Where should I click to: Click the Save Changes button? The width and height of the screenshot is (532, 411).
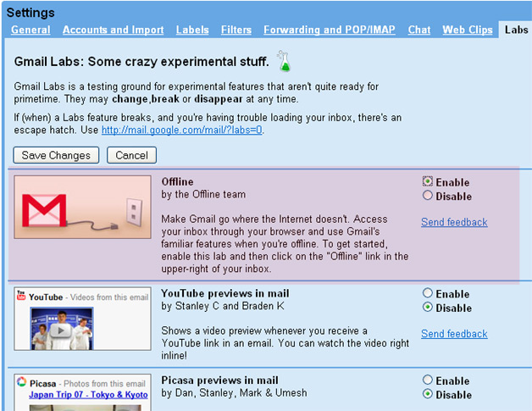[57, 155]
